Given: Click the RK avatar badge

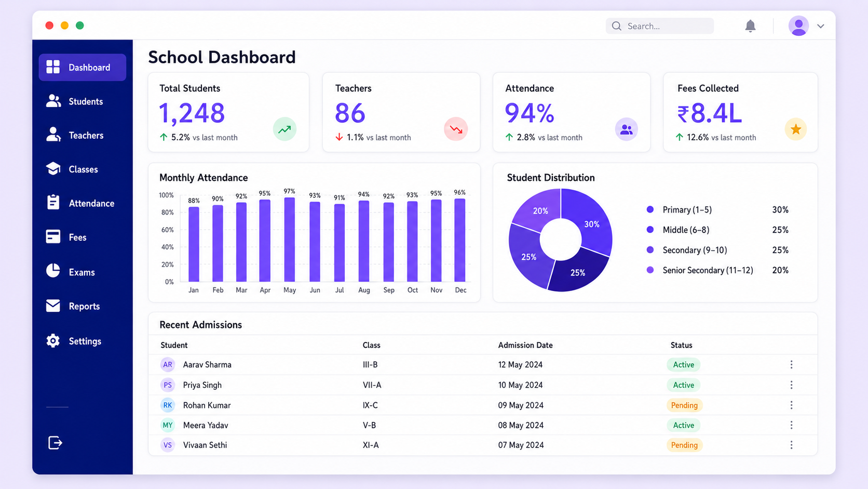Looking at the screenshot, I should tap(167, 405).
